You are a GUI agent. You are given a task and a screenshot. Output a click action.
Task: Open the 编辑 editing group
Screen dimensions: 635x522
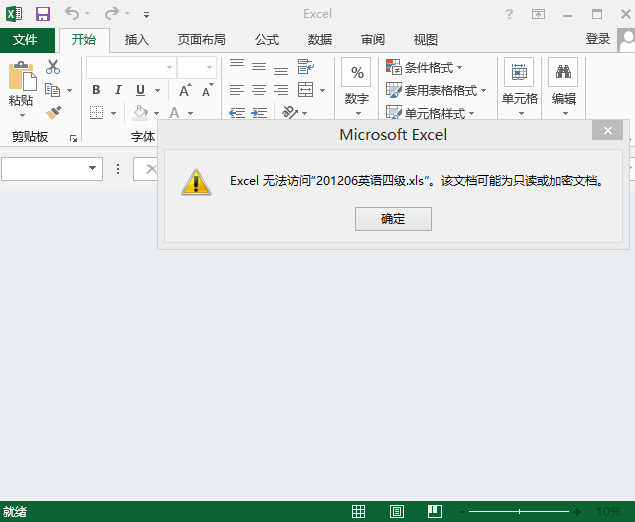563,87
